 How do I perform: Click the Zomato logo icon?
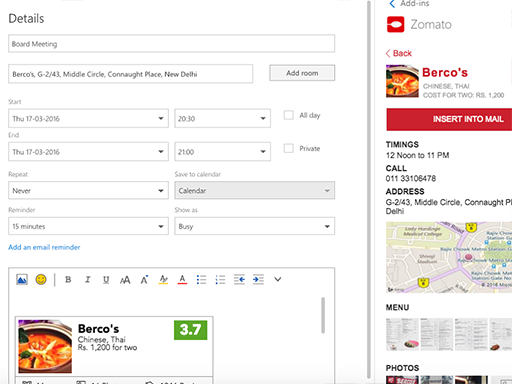pos(395,24)
